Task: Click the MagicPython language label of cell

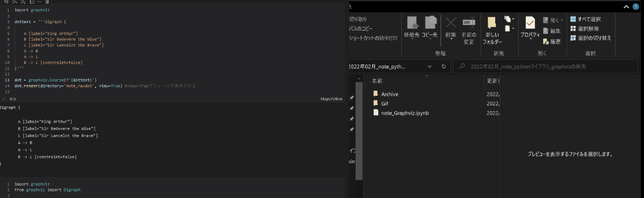Action: tap(331, 99)
